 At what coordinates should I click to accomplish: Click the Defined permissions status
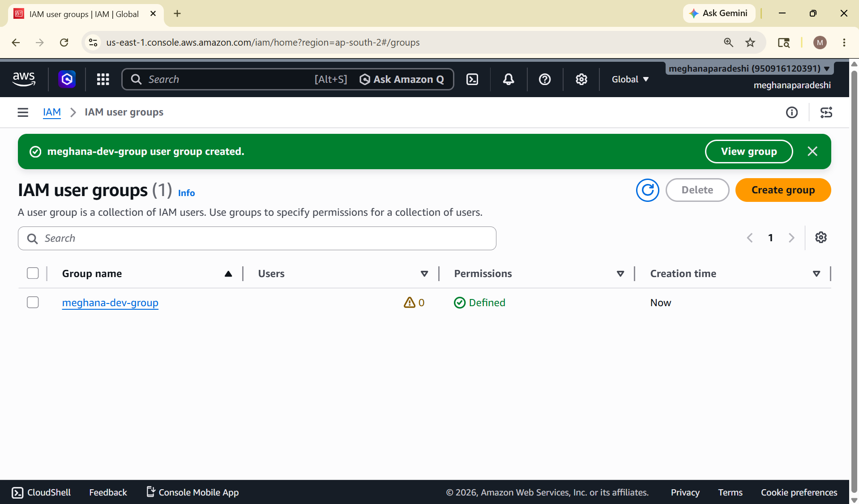coord(479,303)
